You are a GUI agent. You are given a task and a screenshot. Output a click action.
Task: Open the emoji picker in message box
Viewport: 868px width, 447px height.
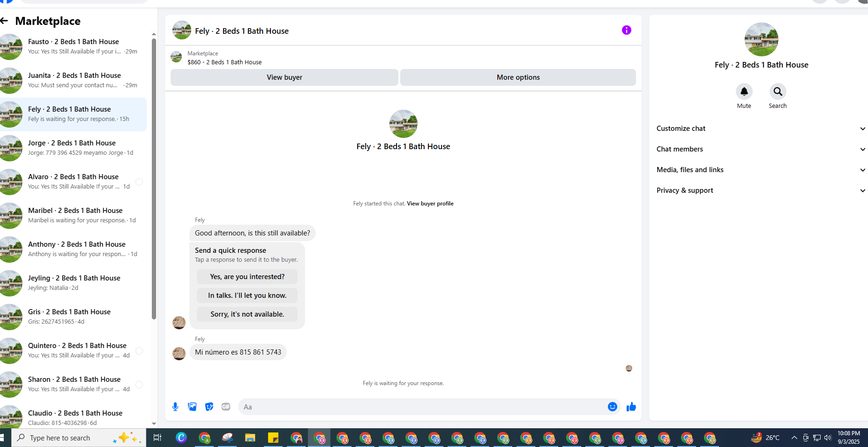(612, 407)
